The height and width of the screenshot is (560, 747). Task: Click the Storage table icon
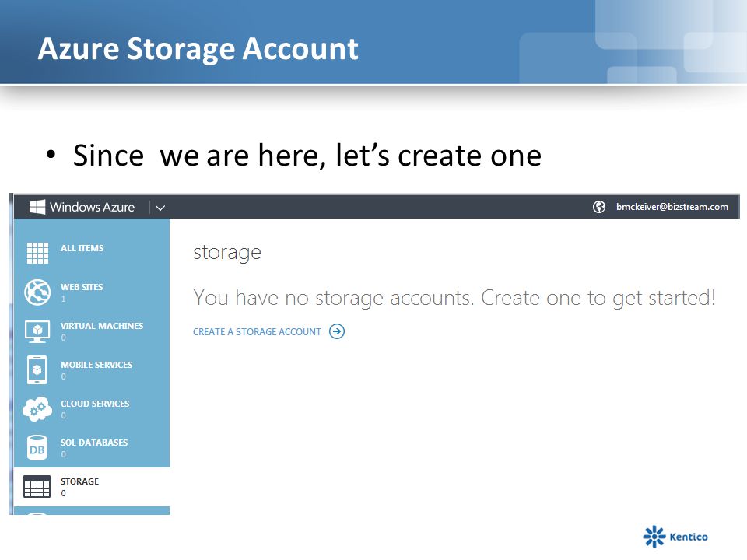pyautogui.click(x=37, y=486)
